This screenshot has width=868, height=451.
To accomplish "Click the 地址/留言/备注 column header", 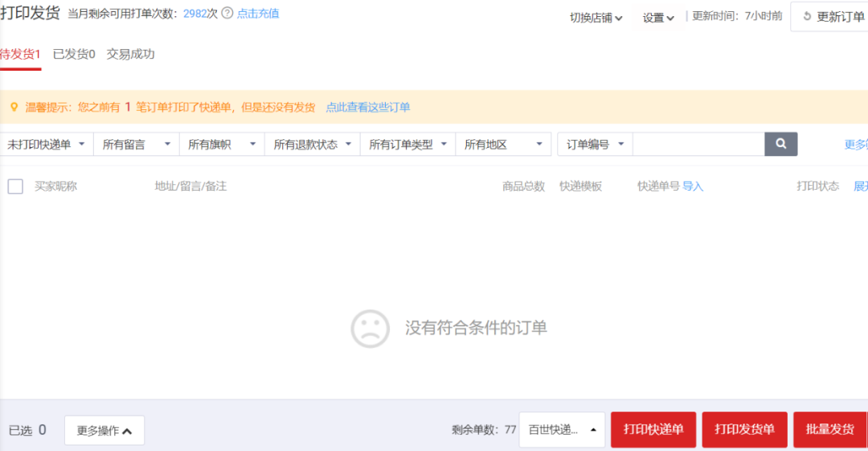I will [x=191, y=187].
